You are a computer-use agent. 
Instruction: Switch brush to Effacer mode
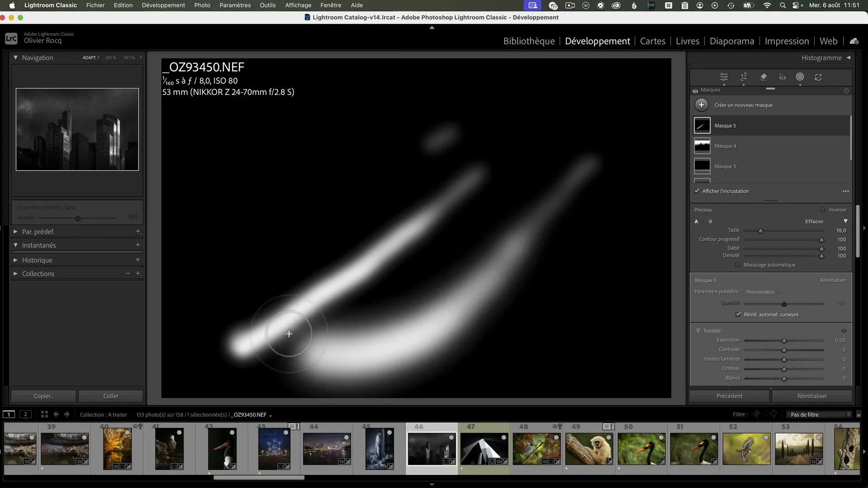pos(814,221)
